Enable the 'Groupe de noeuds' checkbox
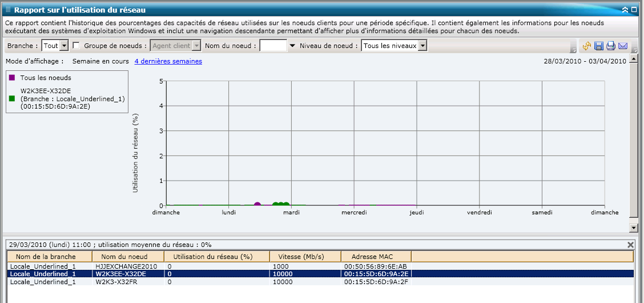 click(76, 46)
